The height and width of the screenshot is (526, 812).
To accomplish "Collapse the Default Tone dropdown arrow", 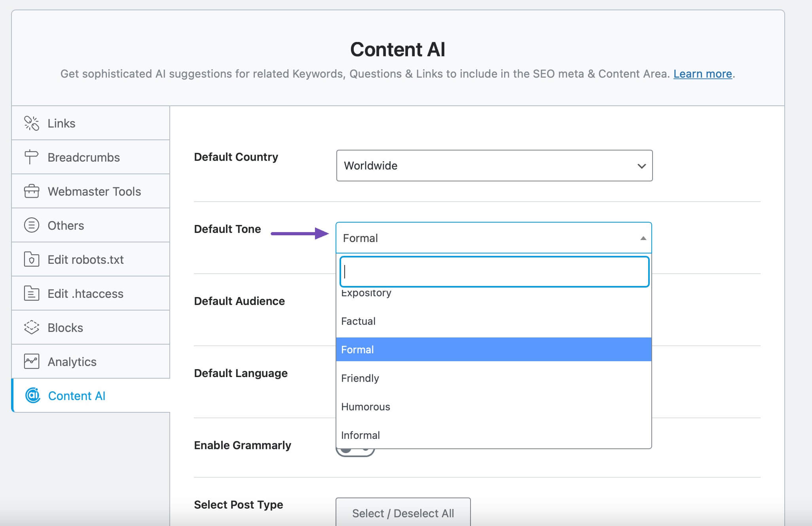I will 643,238.
